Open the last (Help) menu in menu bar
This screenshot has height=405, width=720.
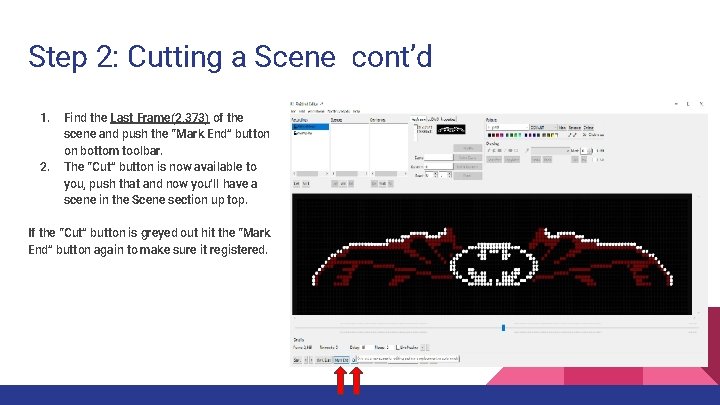click(356, 111)
